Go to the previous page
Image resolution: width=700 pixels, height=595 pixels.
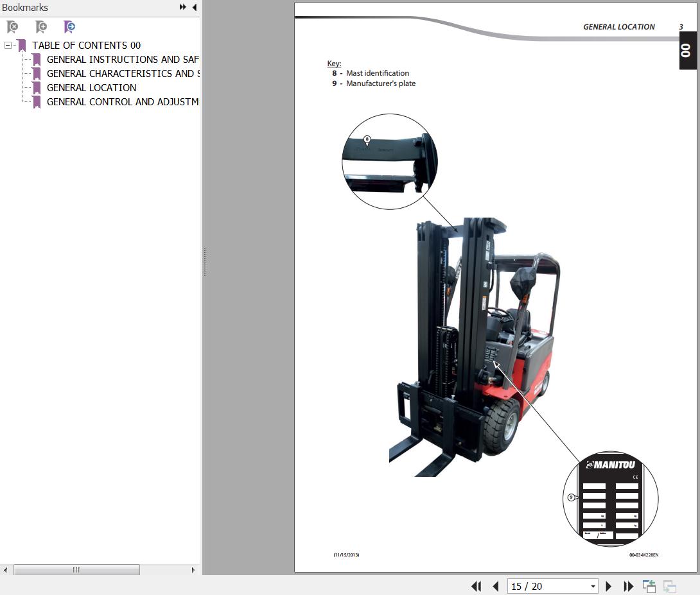[x=496, y=586]
